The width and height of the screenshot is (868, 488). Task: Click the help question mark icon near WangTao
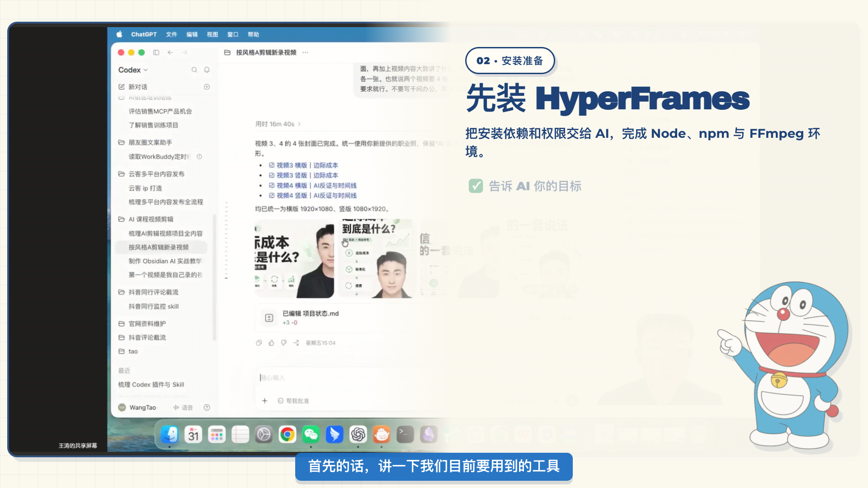click(x=207, y=407)
